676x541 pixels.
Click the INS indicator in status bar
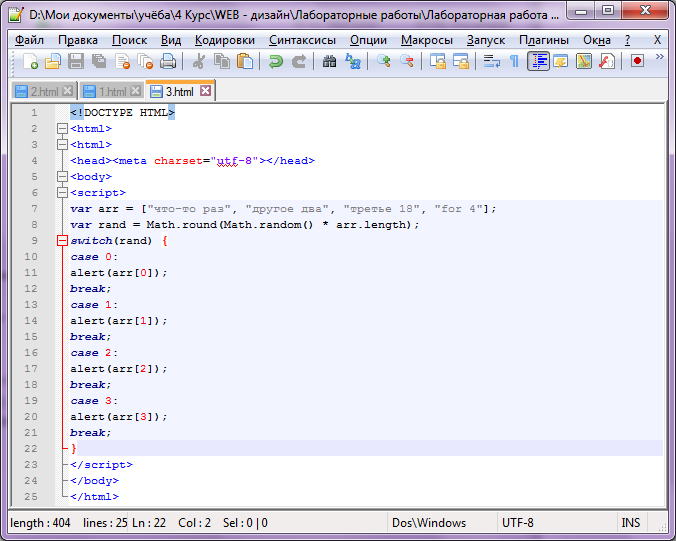[x=630, y=523]
